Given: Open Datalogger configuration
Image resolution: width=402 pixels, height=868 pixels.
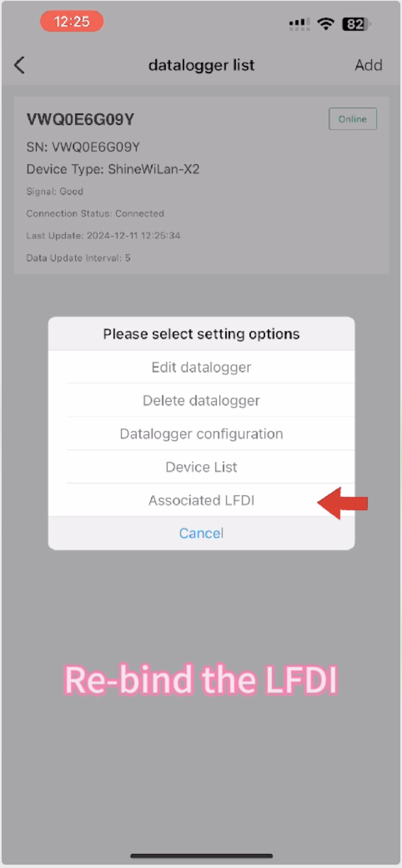Looking at the screenshot, I should [x=201, y=434].
